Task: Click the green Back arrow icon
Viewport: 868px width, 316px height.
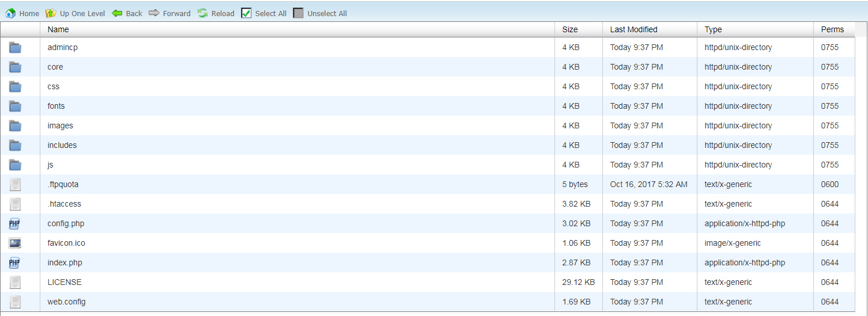Action: tap(117, 13)
